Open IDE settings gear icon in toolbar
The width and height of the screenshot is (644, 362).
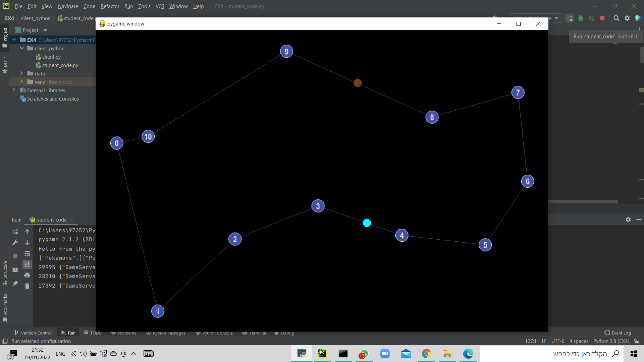point(627,18)
